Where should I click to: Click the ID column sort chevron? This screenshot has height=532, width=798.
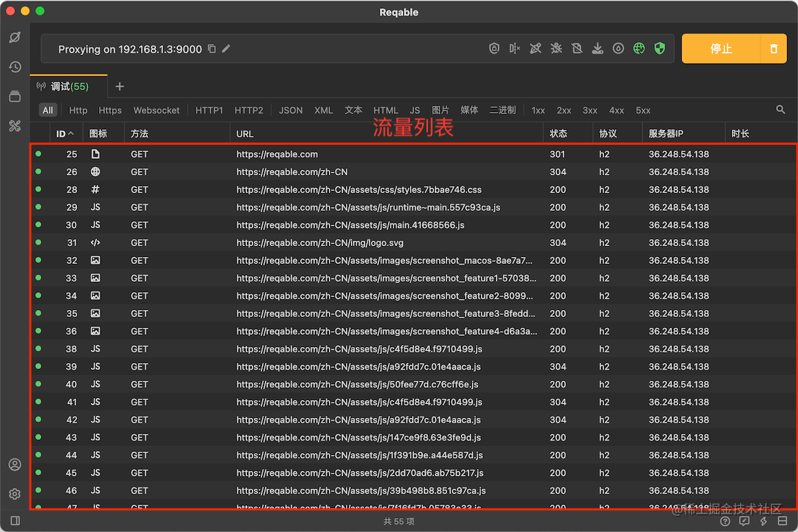69,133
